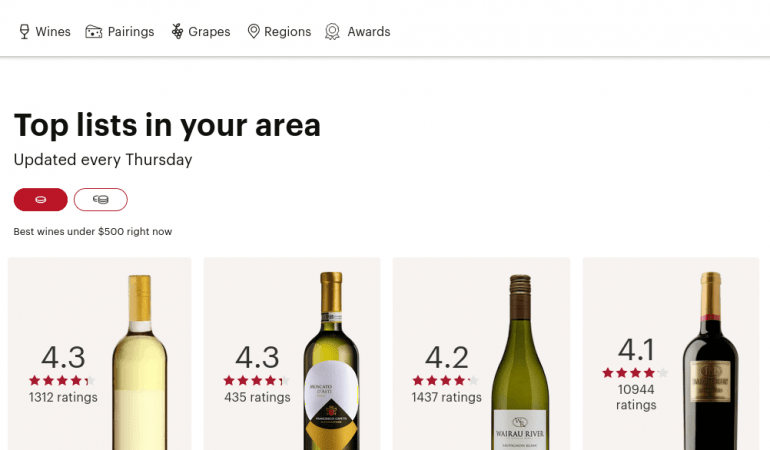Click the 435 ratings text
The image size is (770, 450).
tap(257, 397)
